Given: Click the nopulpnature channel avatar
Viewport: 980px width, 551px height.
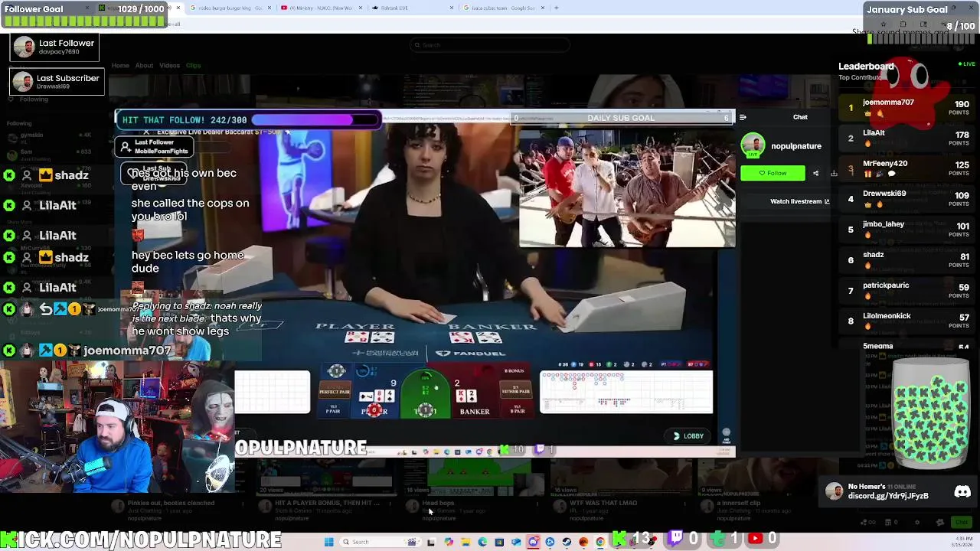Looking at the screenshot, I should [x=753, y=145].
